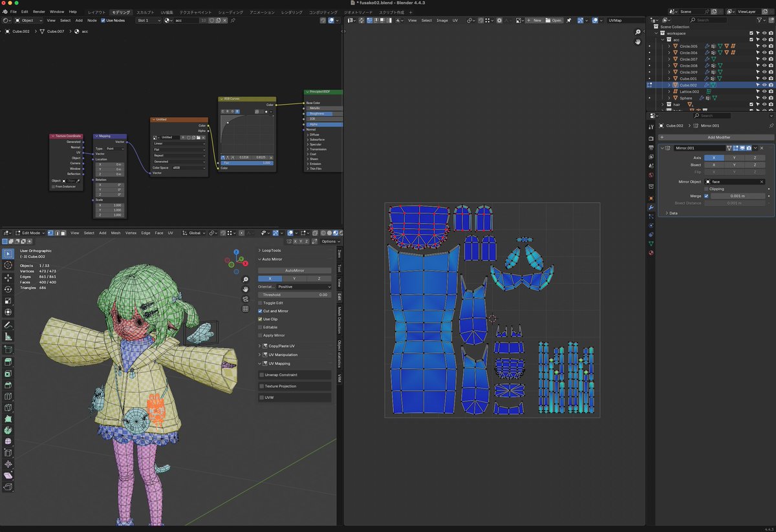The image size is (776, 532).
Task: Select the Loop Cut tool
Action: click(8, 396)
